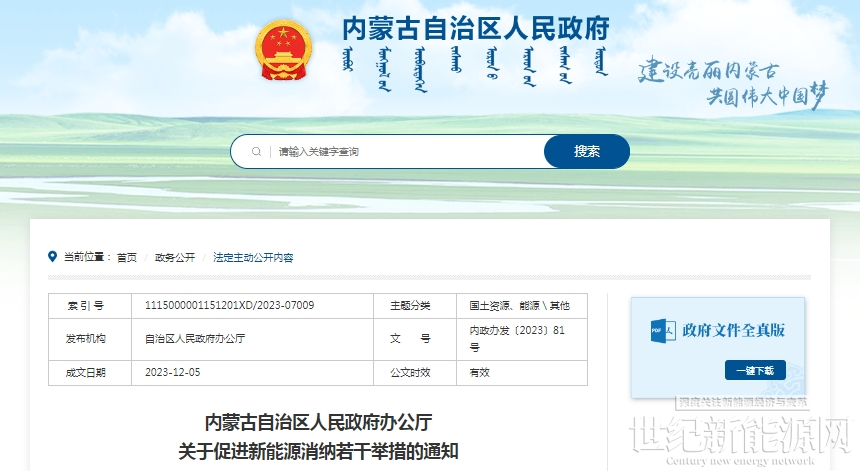The width and height of the screenshot is (860, 471).
Task: Click the 成文日期 label cell
Action: coord(90,373)
